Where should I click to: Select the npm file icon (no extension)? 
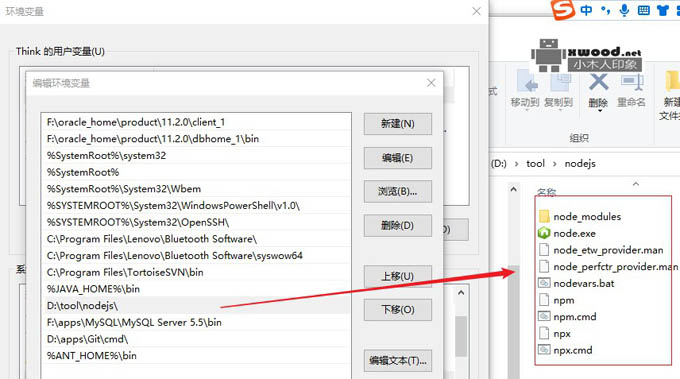[x=544, y=300]
